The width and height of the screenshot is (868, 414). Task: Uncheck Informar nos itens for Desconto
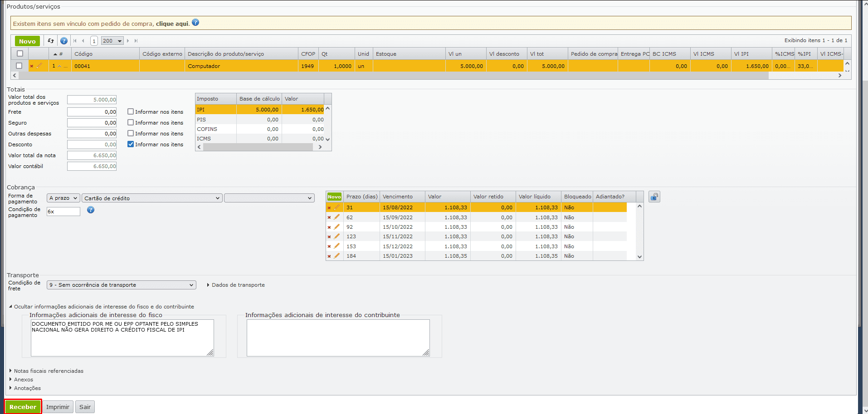point(131,144)
